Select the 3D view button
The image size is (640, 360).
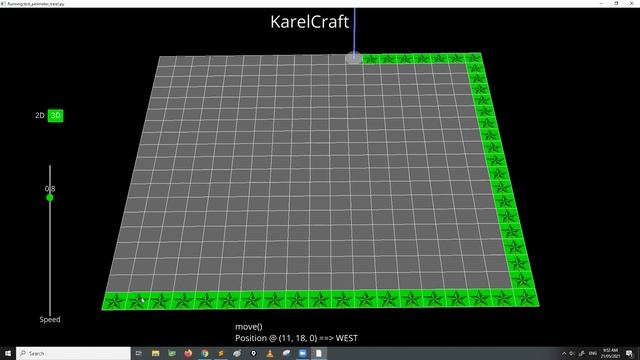[56, 116]
